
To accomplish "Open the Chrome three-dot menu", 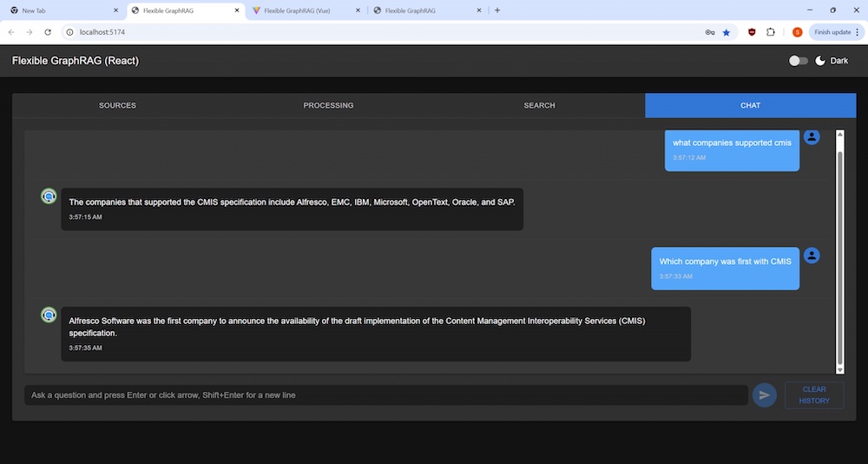I will point(857,32).
